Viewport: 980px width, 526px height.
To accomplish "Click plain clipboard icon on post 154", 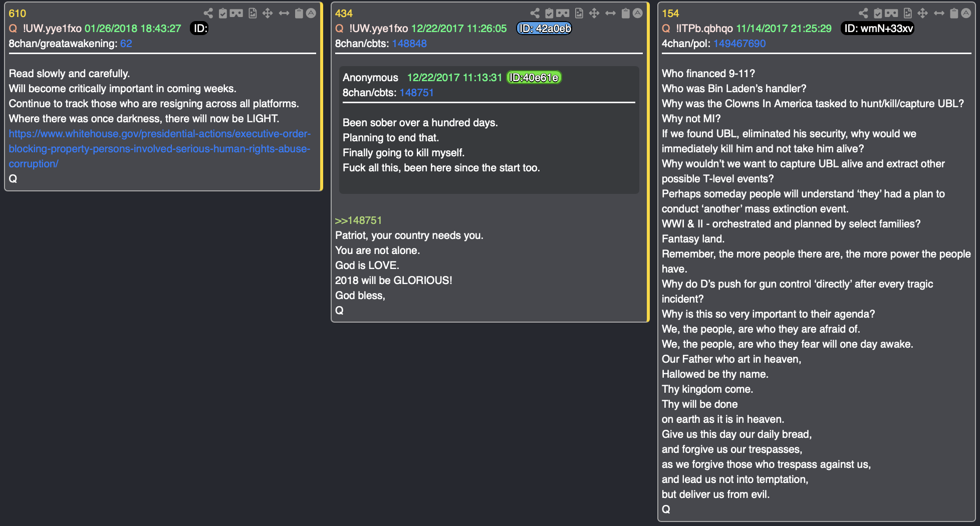I will [954, 14].
